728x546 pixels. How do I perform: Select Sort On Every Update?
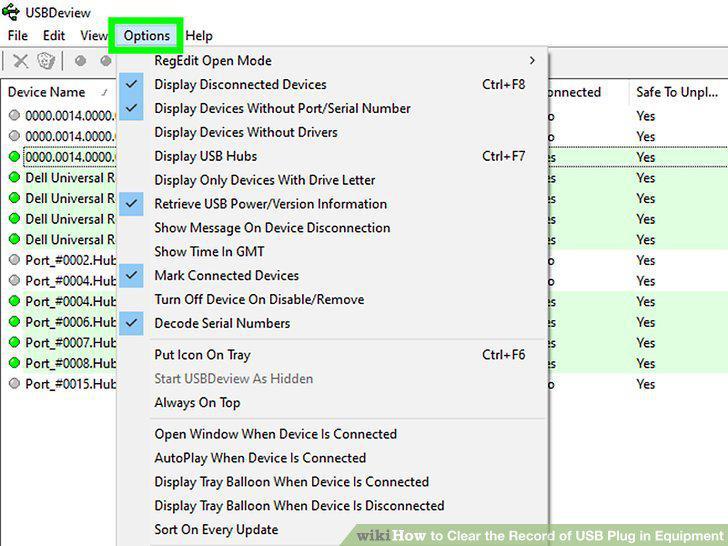[332, 530]
